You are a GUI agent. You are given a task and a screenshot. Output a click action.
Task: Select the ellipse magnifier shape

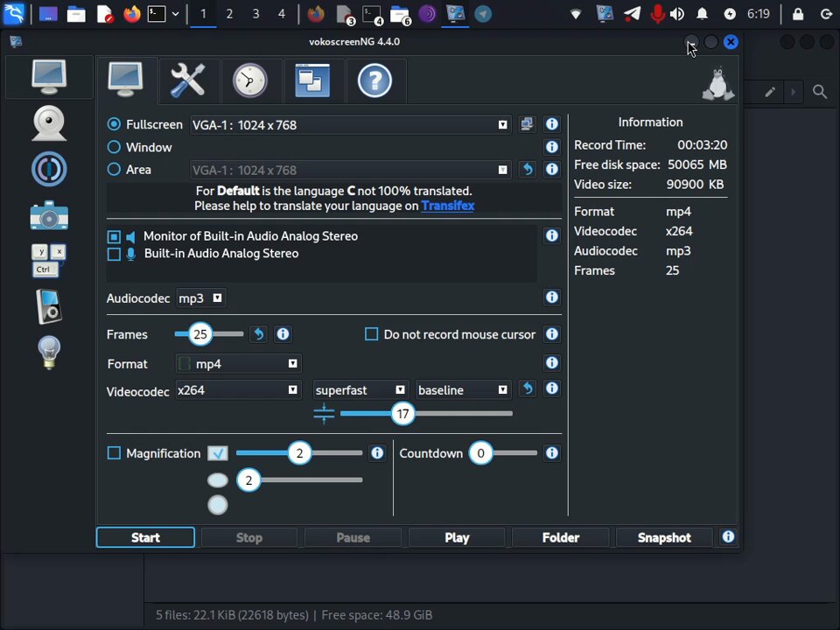coord(218,480)
